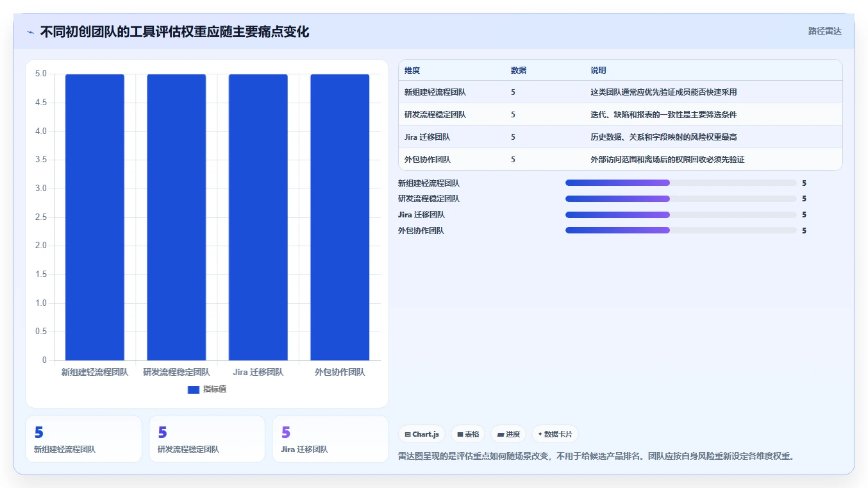Select table cell 新组建轻流程团队
The image size is (868, 488).
(x=435, y=92)
